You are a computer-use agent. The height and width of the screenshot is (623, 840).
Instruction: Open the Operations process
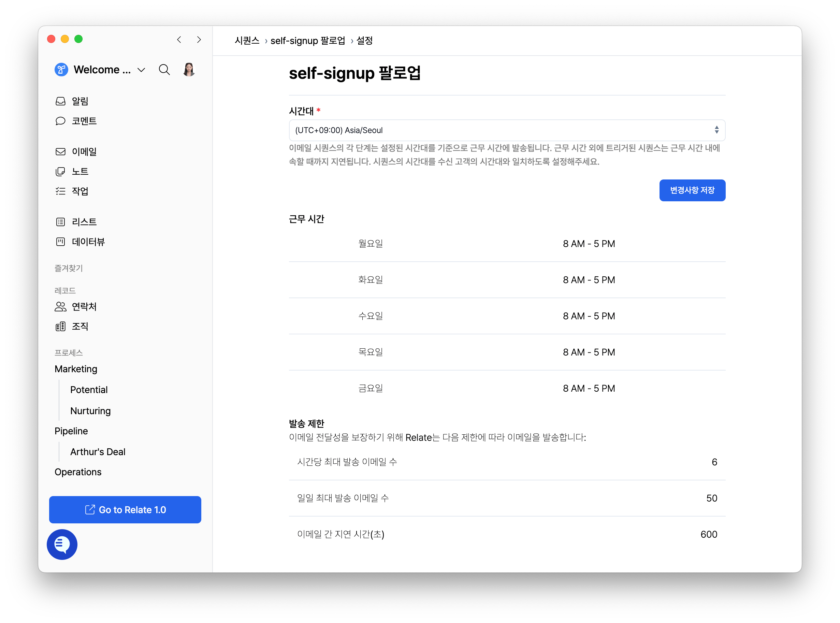[78, 472]
